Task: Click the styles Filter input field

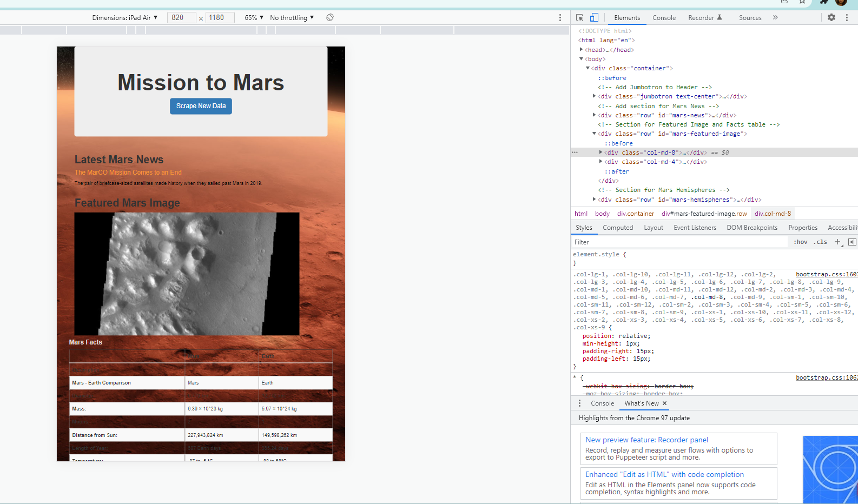Action: click(x=679, y=242)
